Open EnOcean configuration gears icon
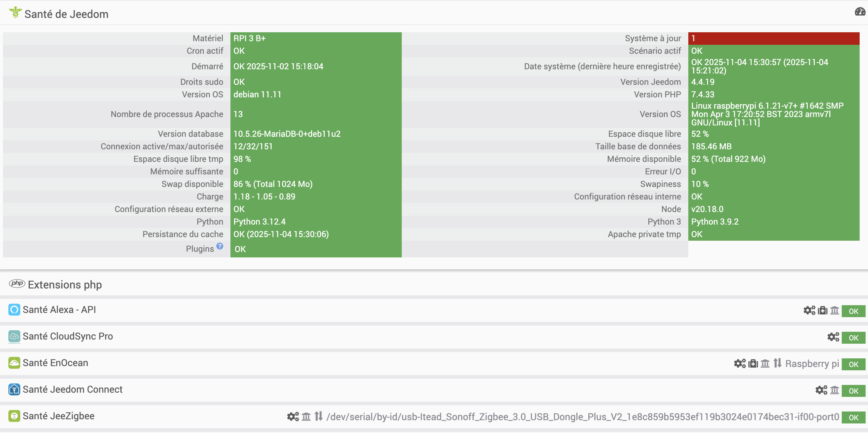The height and width of the screenshot is (433, 868). tap(740, 364)
